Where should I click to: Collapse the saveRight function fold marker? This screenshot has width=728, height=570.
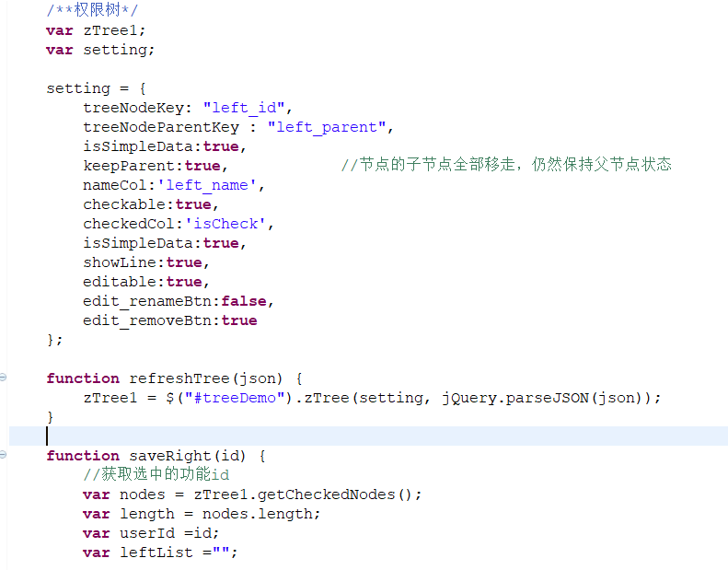pos(3,454)
